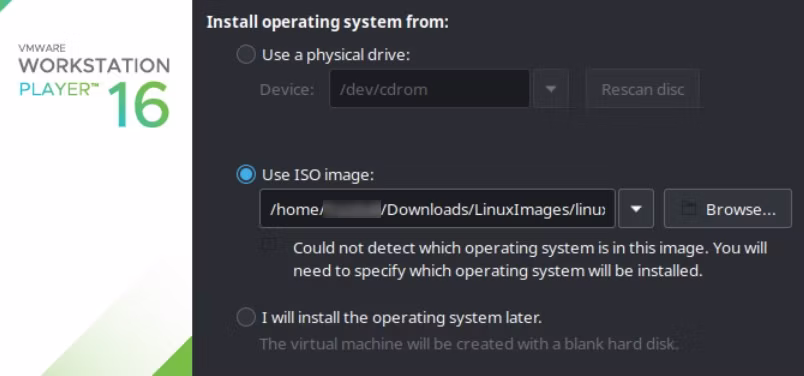This screenshot has width=804, height=376.
Task: Click the 'Use ISO image:' label text
Action: click(x=318, y=175)
